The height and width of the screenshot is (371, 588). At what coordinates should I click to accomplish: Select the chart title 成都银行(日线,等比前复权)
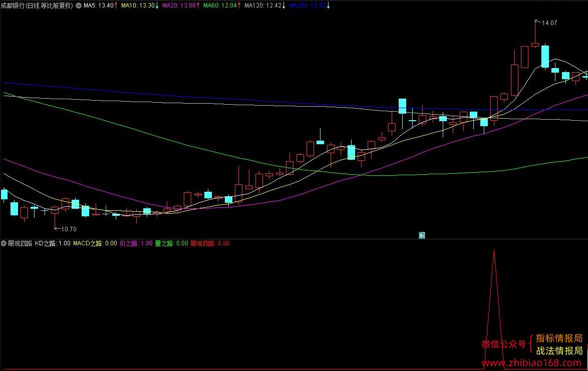(37, 6)
